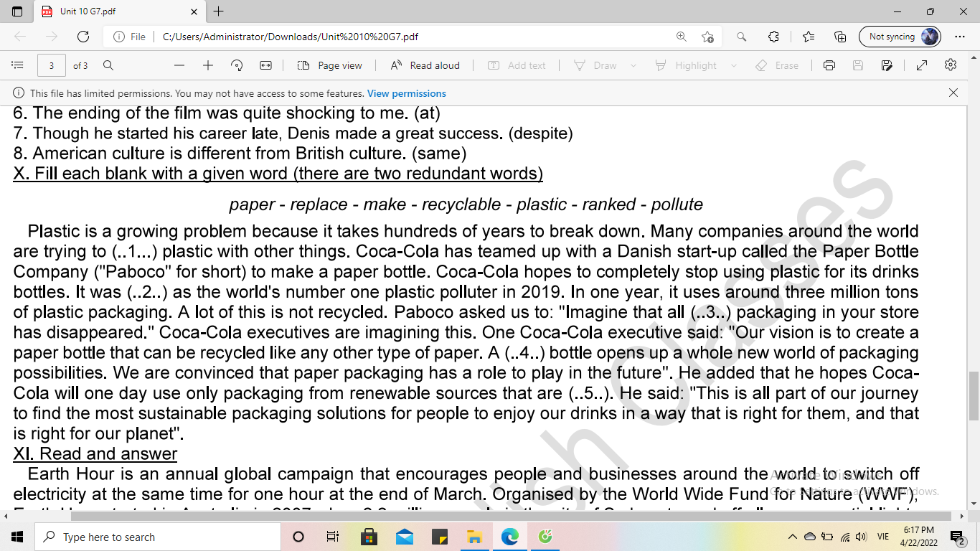Fit PDF to width
The width and height of the screenshot is (980, 551).
coord(265,65)
